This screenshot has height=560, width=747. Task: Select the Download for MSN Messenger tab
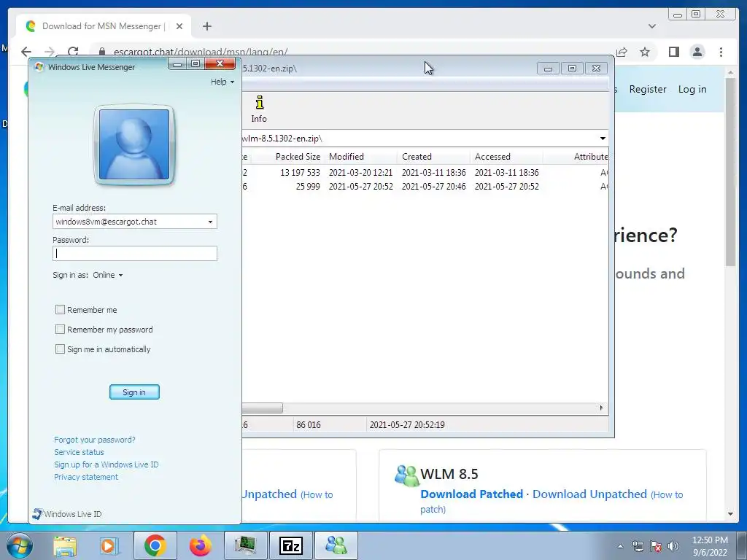tap(104, 26)
